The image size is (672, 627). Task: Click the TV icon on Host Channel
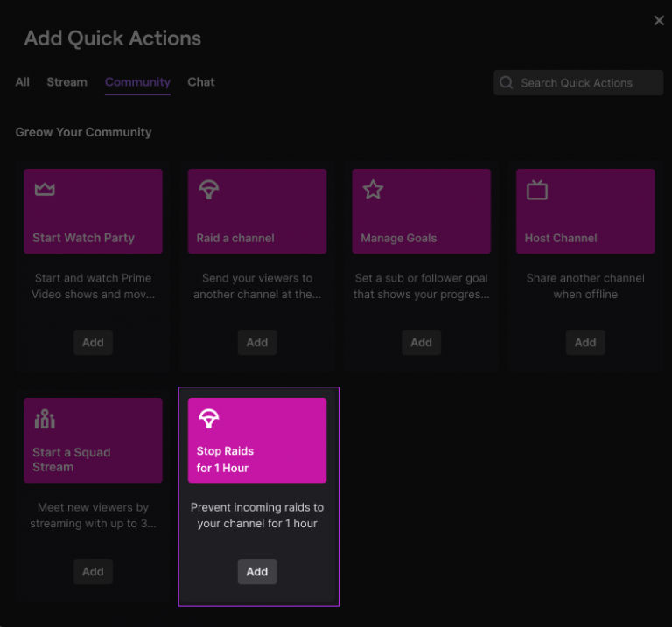click(x=537, y=190)
